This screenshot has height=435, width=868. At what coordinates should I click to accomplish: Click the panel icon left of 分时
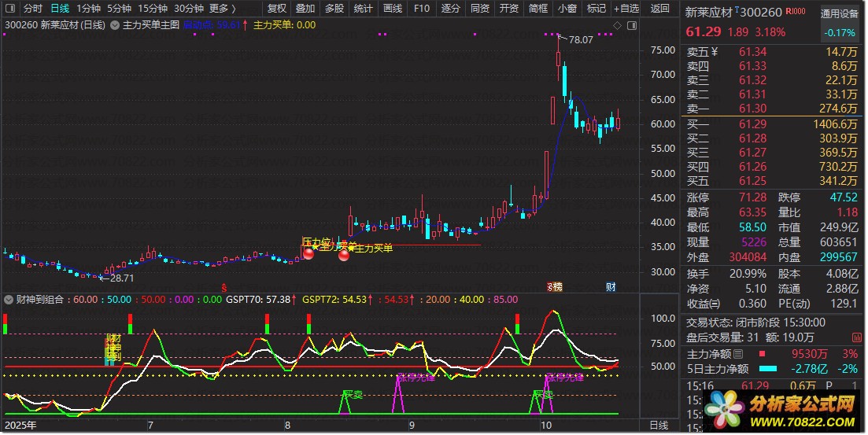click(9, 9)
